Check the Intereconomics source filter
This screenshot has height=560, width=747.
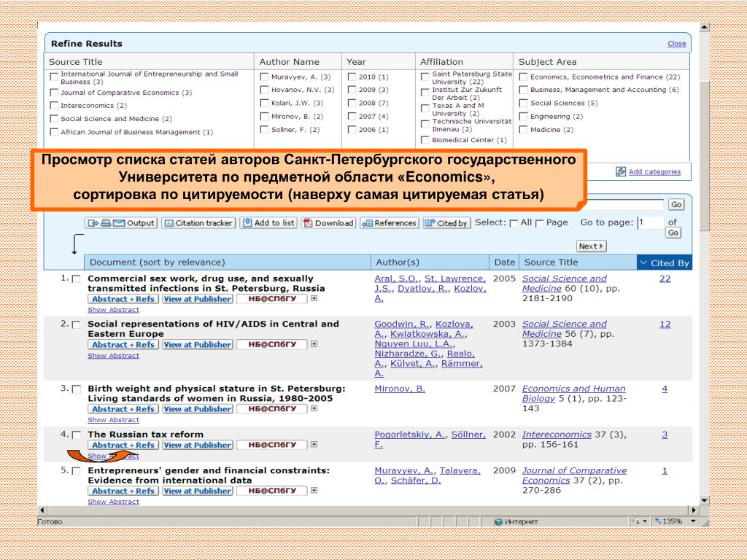54,106
